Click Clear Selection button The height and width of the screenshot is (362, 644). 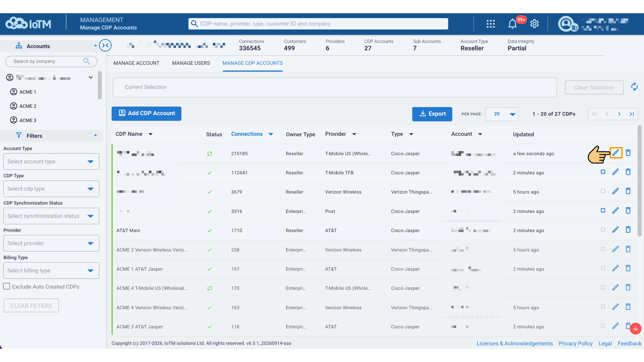[x=594, y=87]
